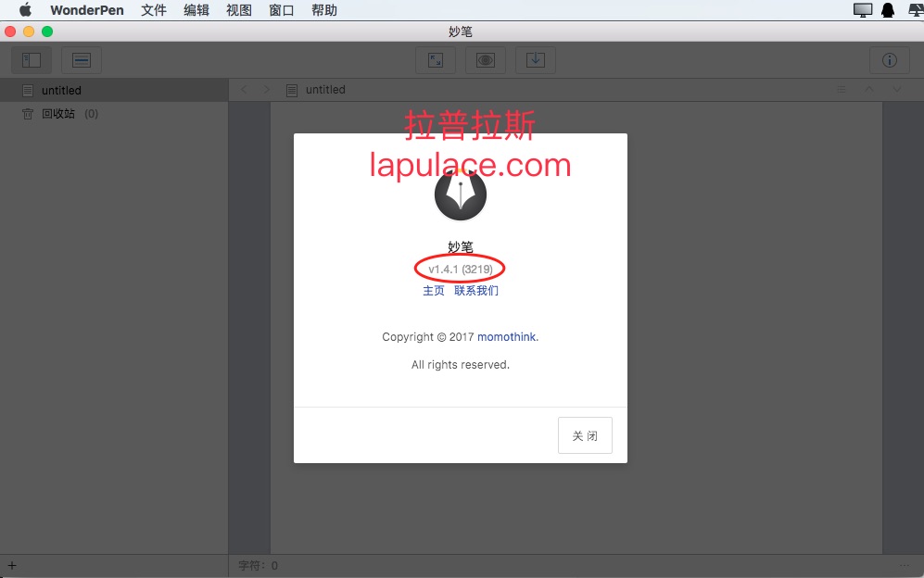
Task: Open the ellipsis menu in status bar
Action: (905, 566)
